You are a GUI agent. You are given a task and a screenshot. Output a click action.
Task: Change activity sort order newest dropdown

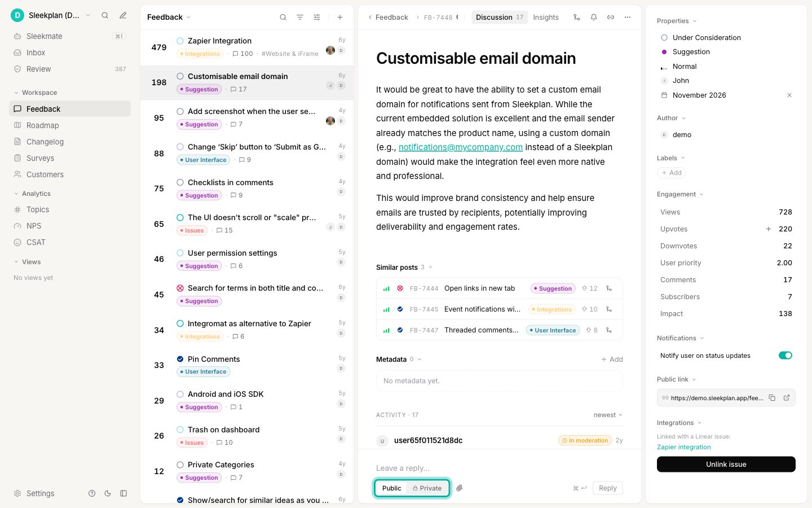pos(608,415)
